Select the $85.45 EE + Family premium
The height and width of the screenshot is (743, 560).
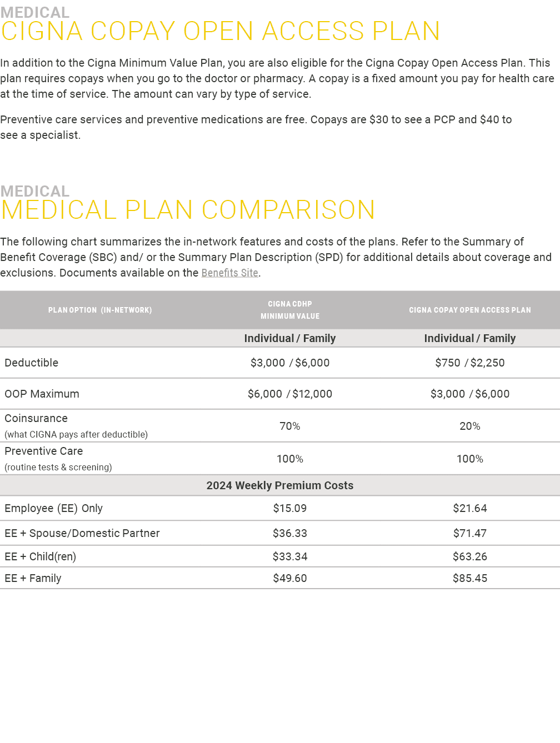(470, 578)
